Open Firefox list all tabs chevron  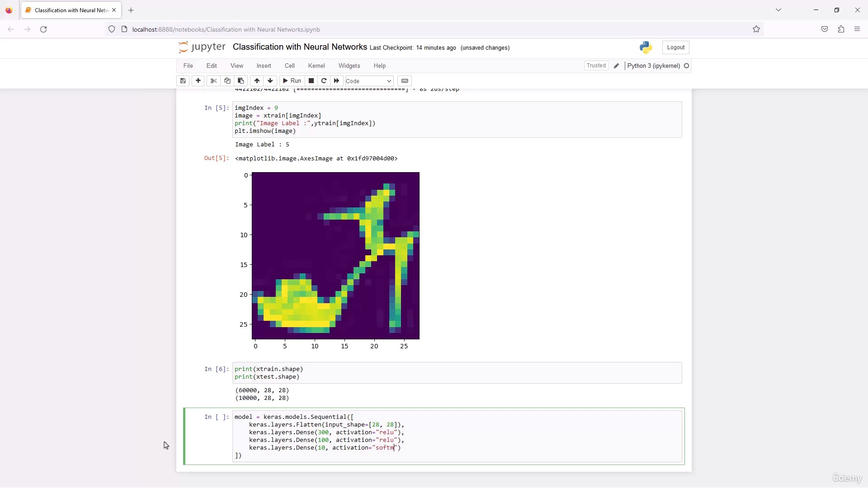[x=778, y=10]
